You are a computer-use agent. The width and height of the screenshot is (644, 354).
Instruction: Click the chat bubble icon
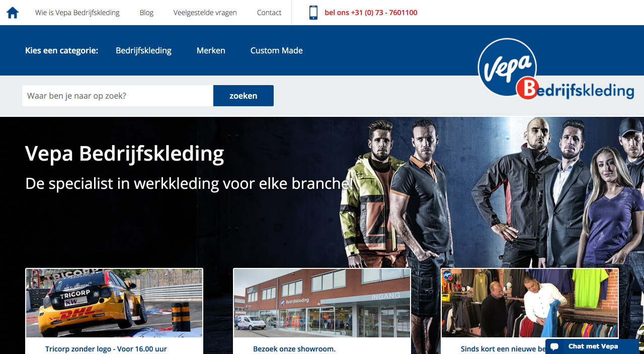(x=555, y=346)
